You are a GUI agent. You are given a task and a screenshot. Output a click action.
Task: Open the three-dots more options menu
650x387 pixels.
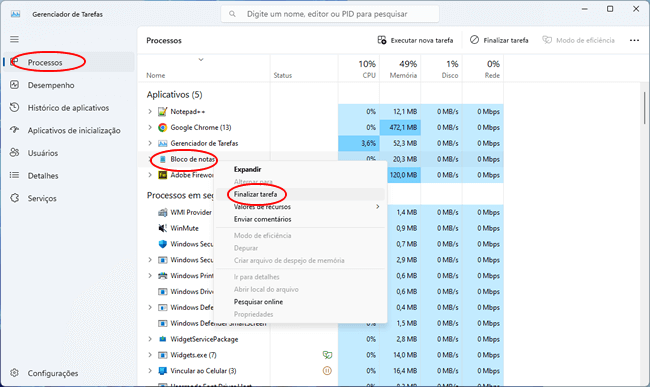(634, 40)
